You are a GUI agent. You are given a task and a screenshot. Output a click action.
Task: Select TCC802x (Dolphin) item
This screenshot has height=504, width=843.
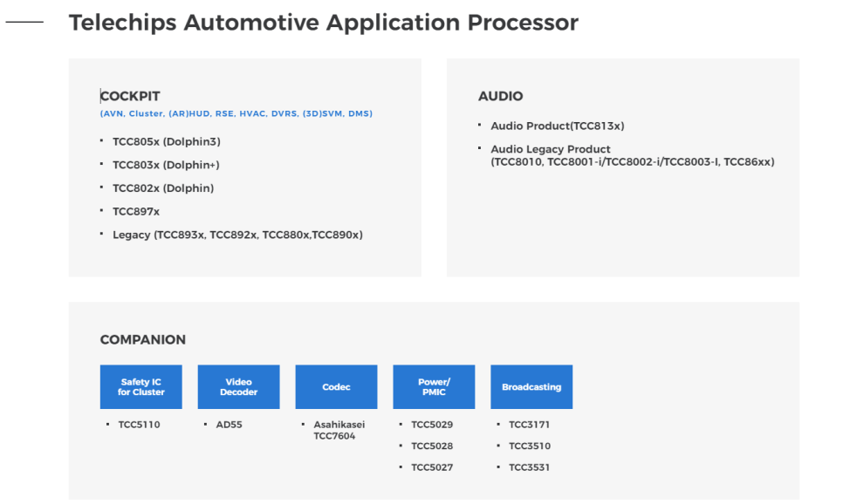[x=163, y=188]
